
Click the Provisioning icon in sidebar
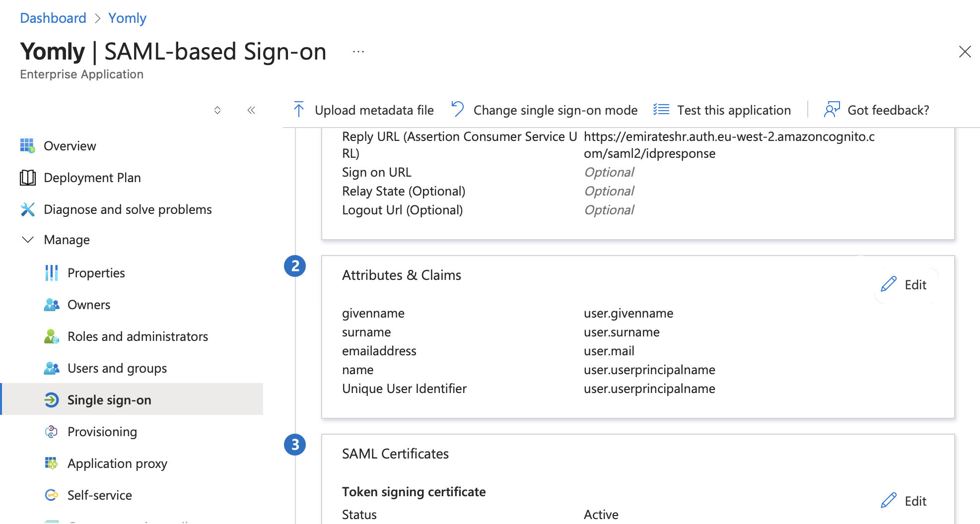click(52, 432)
